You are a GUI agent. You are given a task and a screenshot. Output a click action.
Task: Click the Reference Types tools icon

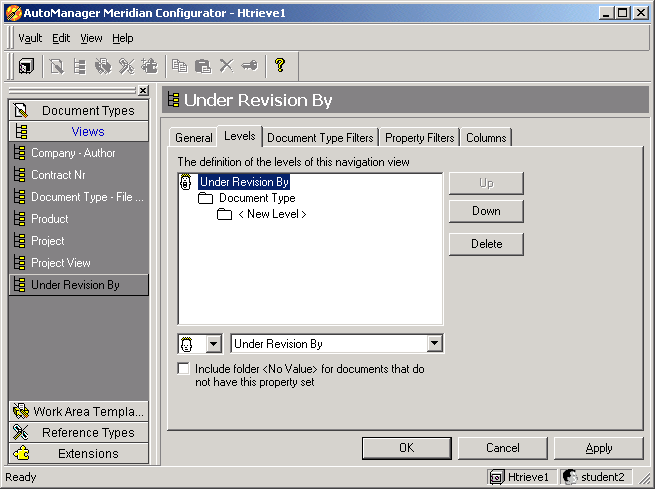pyautogui.click(x=20, y=432)
